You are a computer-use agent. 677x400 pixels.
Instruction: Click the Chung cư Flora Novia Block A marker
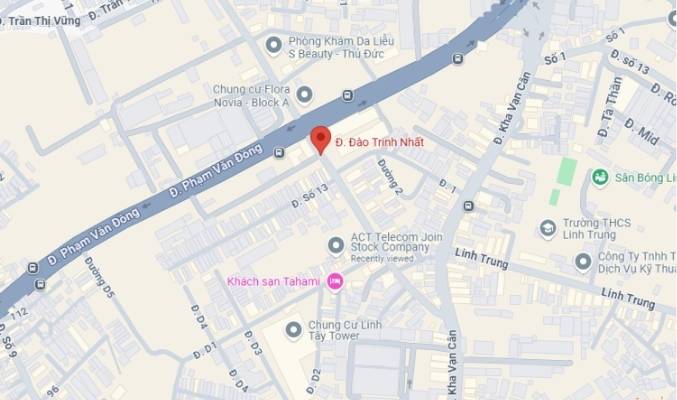click(304, 95)
